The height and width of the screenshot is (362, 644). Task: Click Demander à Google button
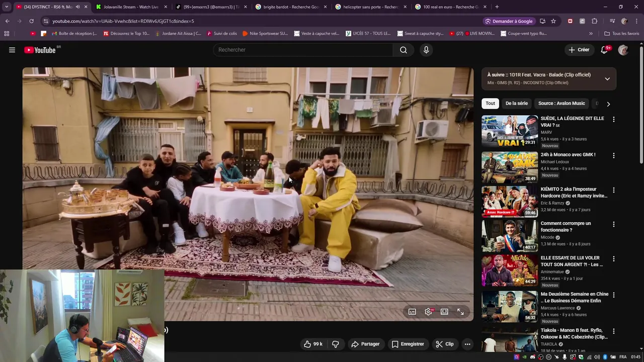tap(508, 21)
